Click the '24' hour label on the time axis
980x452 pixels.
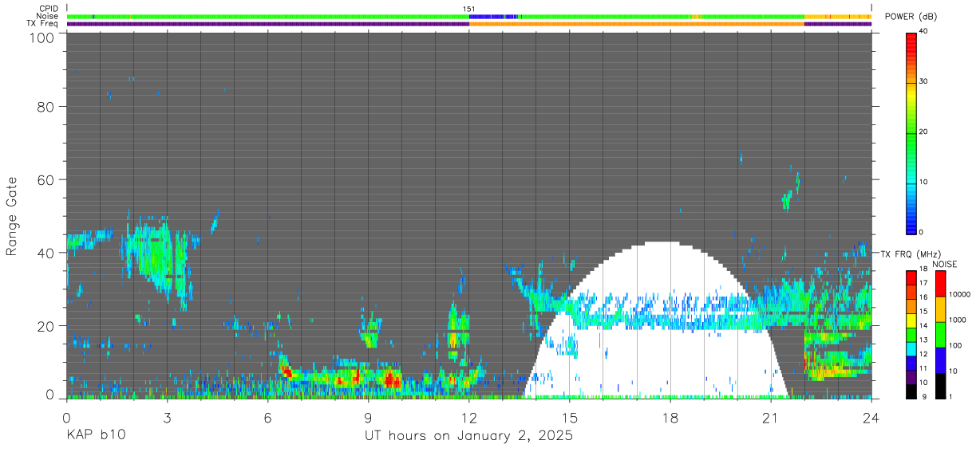click(x=871, y=417)
